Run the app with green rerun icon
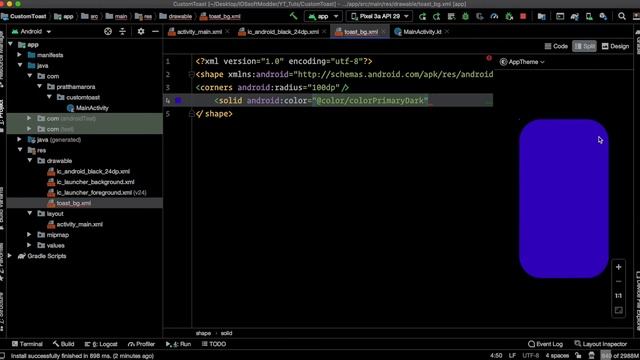This screenshot has height=360, width=640. click(x=422, y=17)
